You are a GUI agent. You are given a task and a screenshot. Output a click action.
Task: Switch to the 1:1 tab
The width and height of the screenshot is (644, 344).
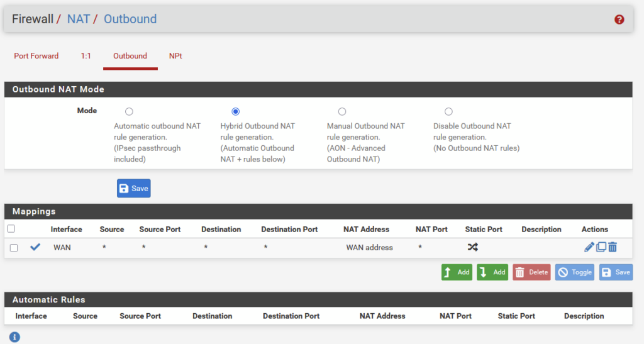click(86, 56)
